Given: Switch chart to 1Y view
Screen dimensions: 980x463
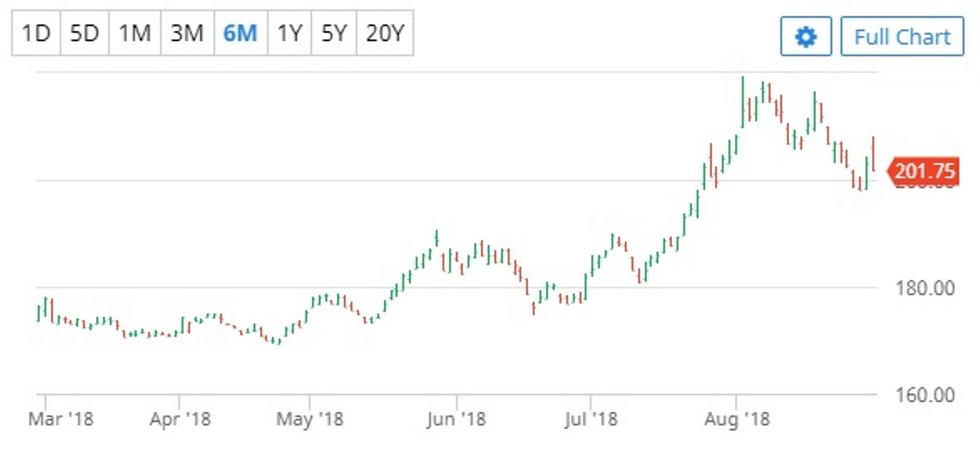Looking at the screenshot, I should pyautogui.click(x=289, y=33).
